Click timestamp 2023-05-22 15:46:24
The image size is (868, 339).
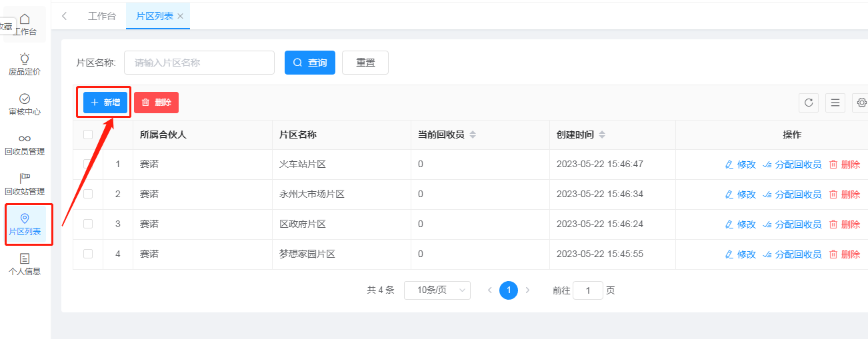(x=600, y=224)
